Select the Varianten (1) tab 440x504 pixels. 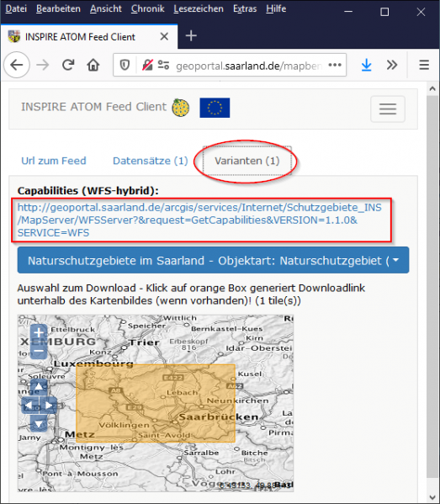tap(247, 161)
